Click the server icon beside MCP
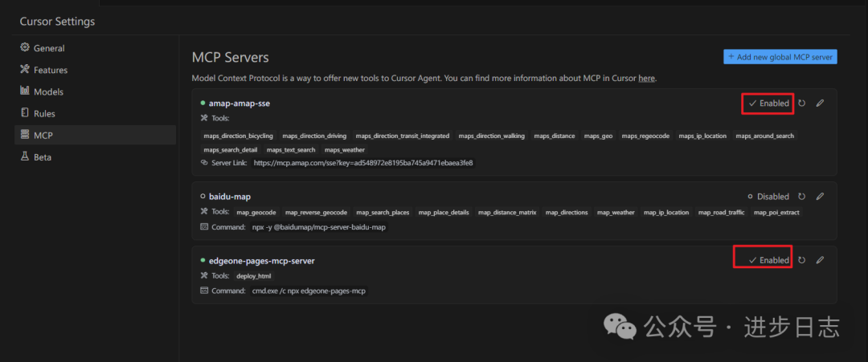Viewport: 868px width, 362px height. point(24,134)
